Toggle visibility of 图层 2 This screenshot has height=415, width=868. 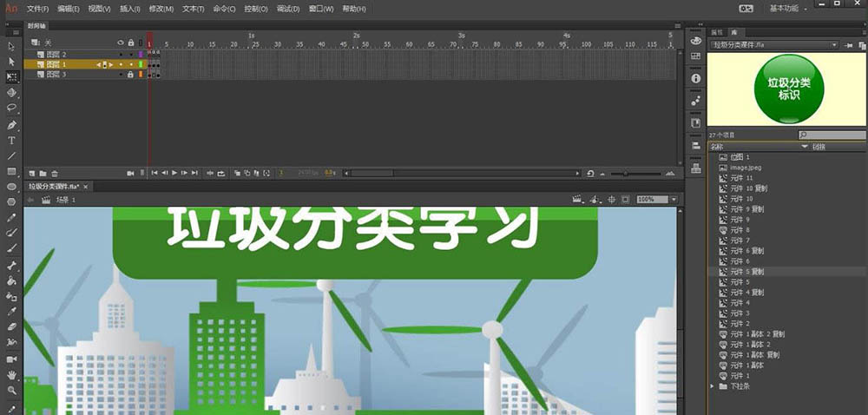[122, 54]
